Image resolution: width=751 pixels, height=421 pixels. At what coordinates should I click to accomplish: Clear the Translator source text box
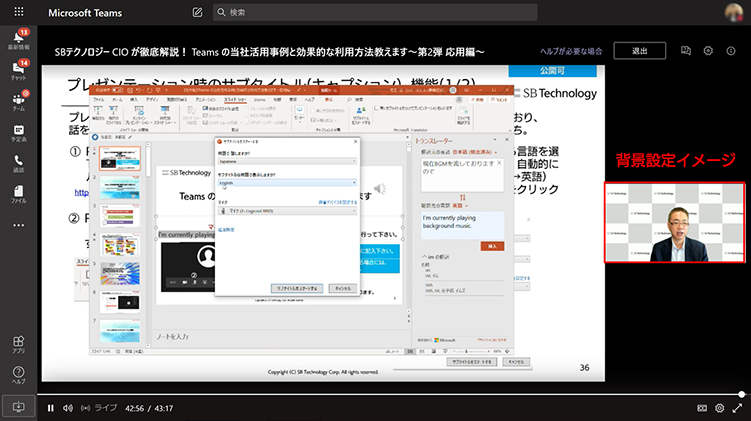[x=499, y=163]
